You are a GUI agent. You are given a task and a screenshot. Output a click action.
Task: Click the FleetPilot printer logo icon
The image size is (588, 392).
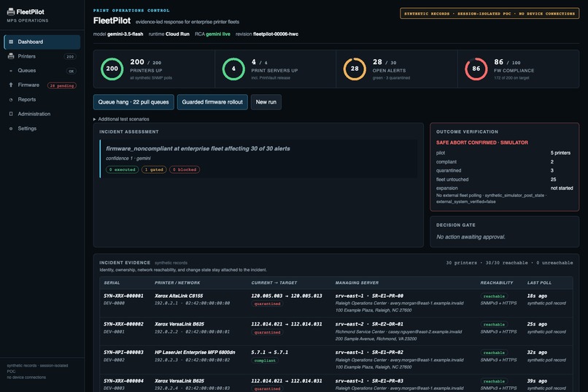pyautogui.click(x=11, y=12)
